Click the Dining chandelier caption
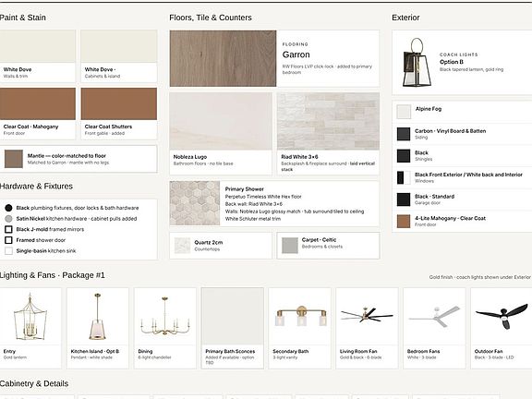 tap(155, 355)
